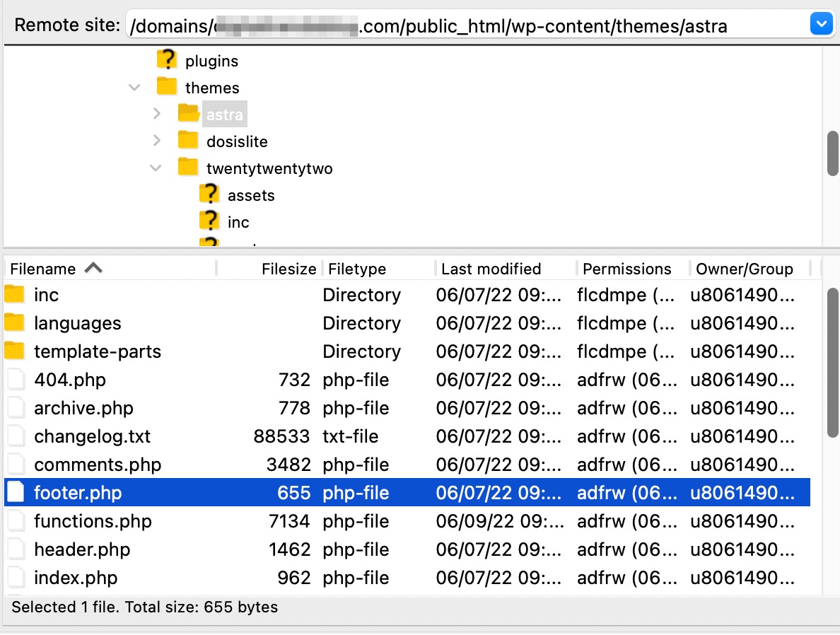
Task: Select the twentytwentytwo label in the tree
Action: [269, 169]
